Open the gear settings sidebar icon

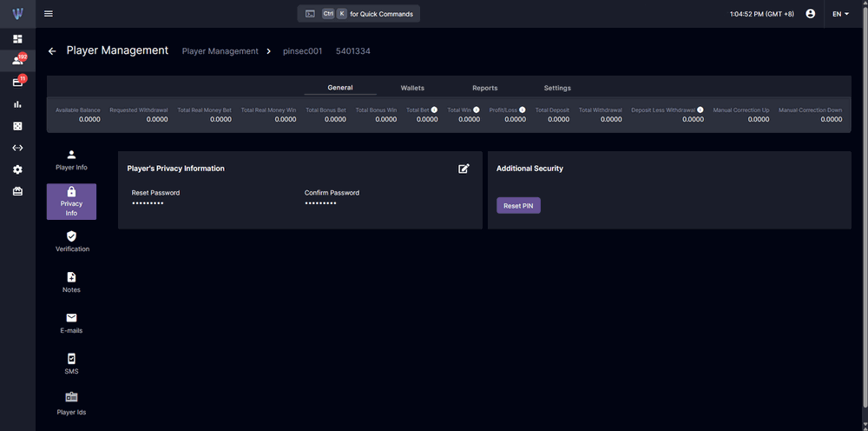tap(17, 169)
